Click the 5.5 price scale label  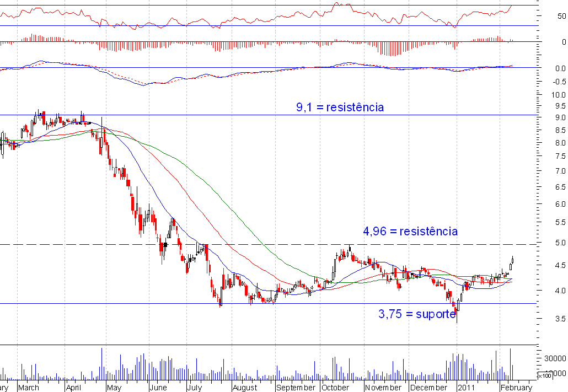click(x=560, y=222)
